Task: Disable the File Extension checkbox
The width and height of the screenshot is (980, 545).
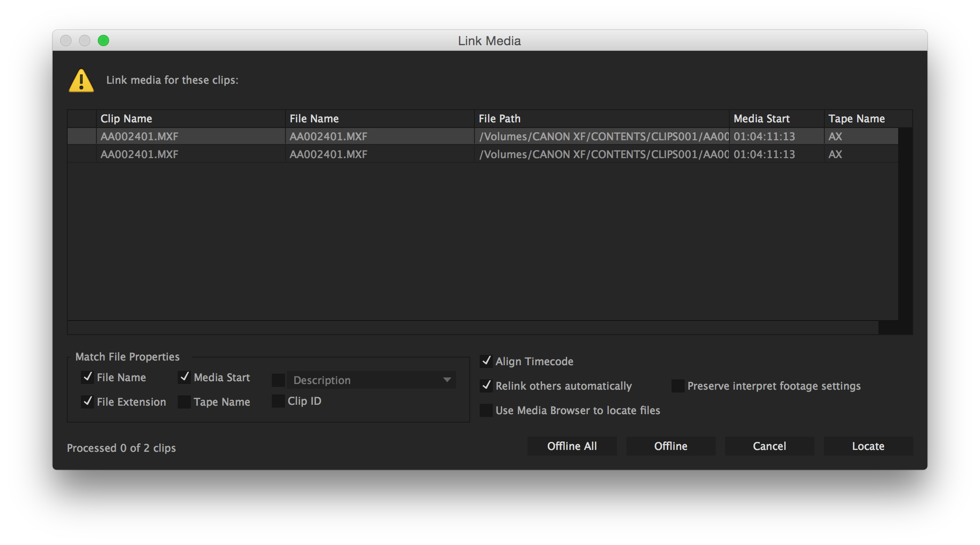Action: (x=87, y=402)
